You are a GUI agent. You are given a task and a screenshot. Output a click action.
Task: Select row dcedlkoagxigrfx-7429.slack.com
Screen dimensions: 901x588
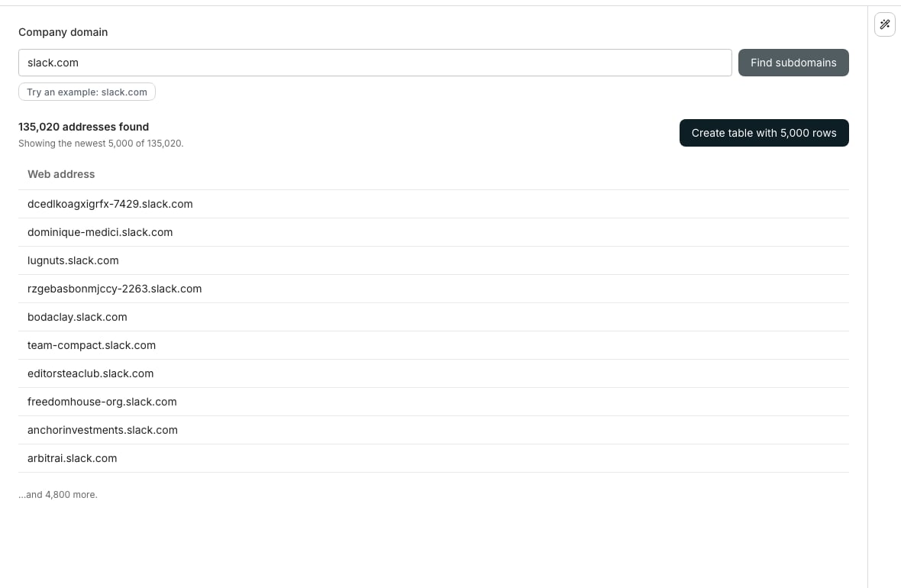(433, 204)
